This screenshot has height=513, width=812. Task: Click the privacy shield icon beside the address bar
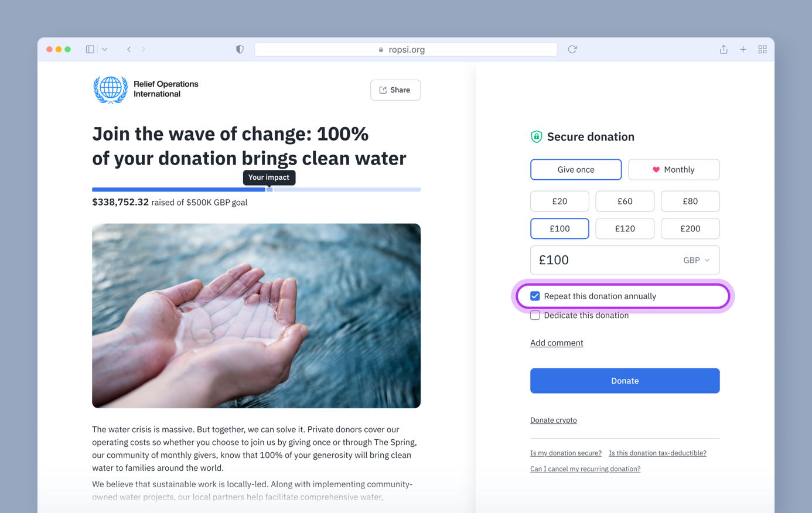pos(240,49)
